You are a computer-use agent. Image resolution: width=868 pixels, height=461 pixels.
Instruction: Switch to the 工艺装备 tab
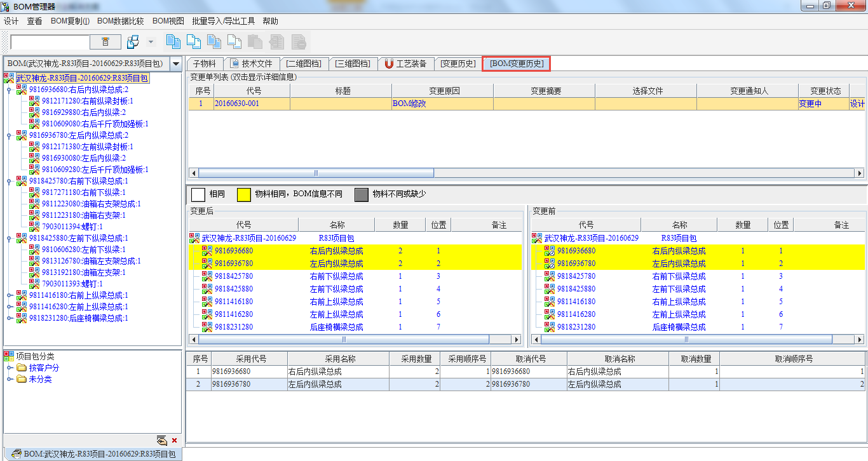coord(407,63)
